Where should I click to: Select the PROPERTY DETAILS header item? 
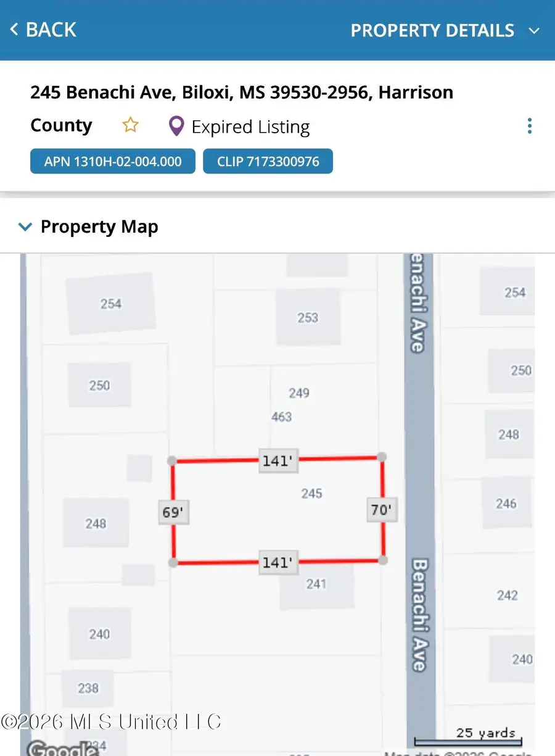pos(432,30)
